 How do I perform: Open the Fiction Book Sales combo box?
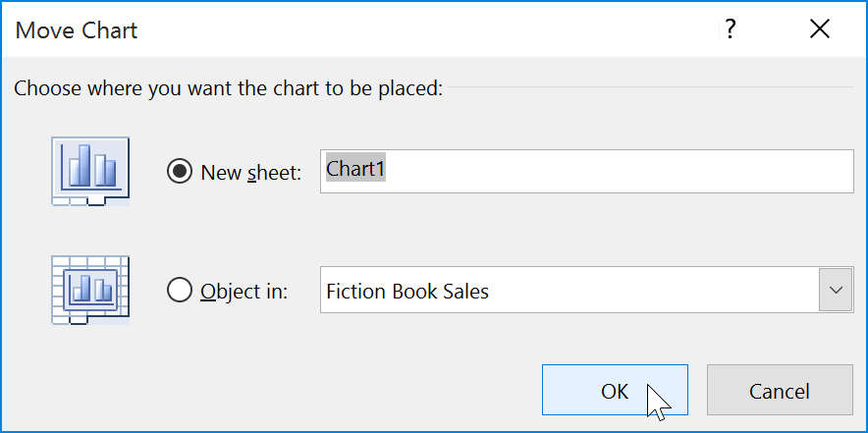[570, 291]
